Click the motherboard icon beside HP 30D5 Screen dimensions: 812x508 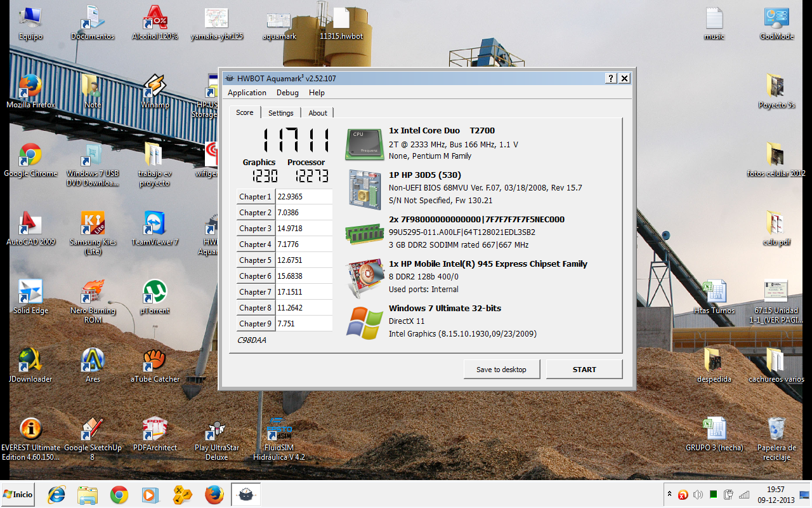coord(365,189)
